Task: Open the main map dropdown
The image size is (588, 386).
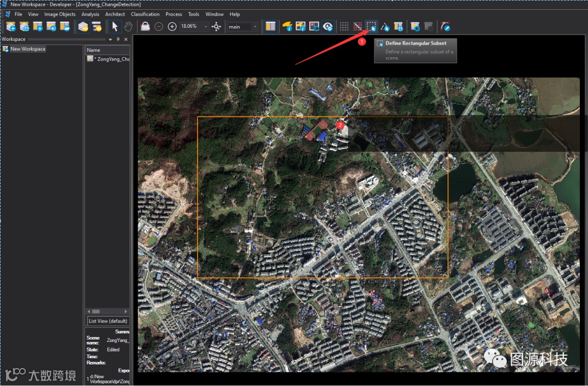Action: pyautogui.click(x=255, y=27)
